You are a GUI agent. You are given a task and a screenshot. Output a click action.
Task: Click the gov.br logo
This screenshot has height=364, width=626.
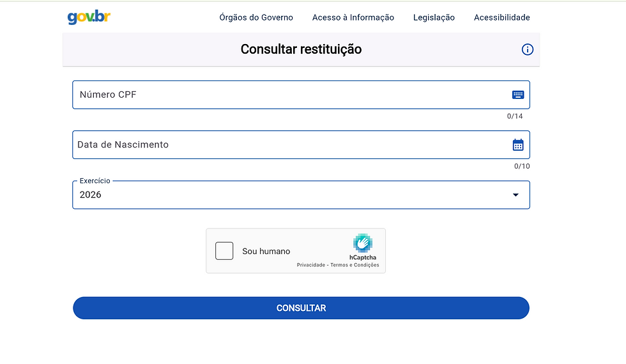[x=89, y=17]
